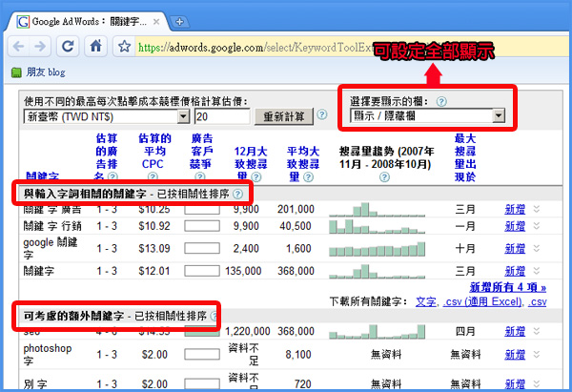Expand match options arrow in 關鍵字 廣告 row
The width and height of the screenshot is (572, 392).
(536, 209)
